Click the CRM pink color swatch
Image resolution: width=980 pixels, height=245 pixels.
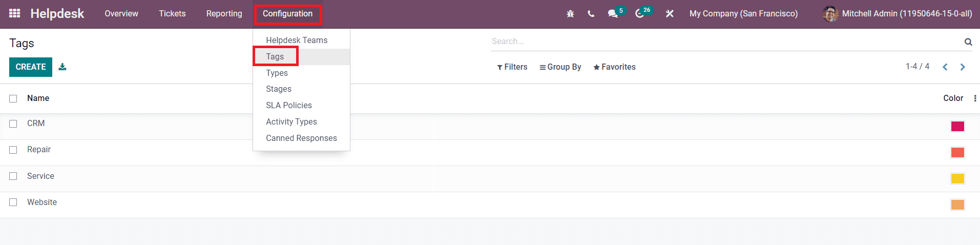pyautogui.click(x=957, y=127)
